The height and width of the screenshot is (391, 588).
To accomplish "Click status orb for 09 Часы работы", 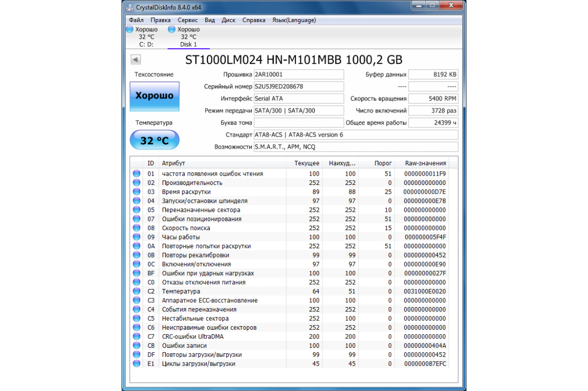I will coord(136,237).
